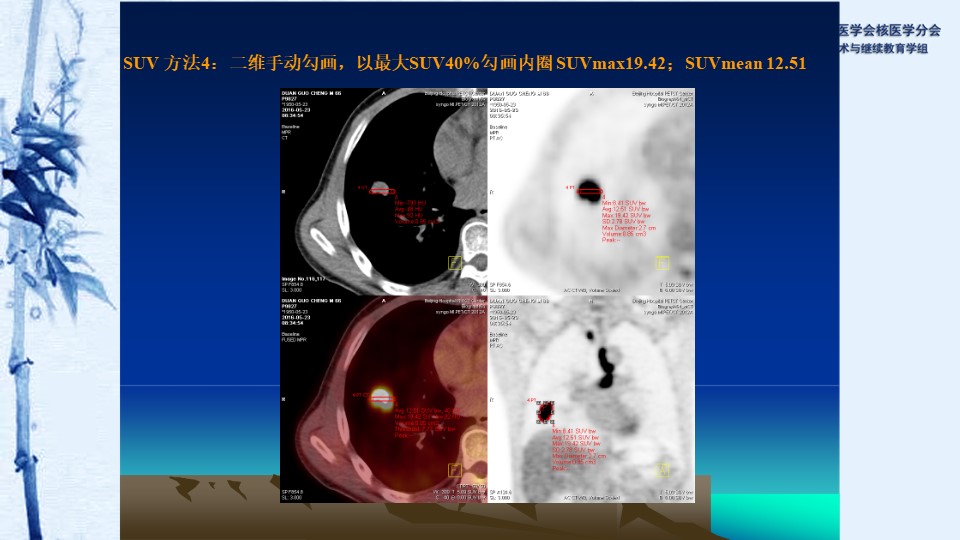Click the red SUV statistics text in axial PET
This screenshot has width=960, height=540.
tap(625, 220)
